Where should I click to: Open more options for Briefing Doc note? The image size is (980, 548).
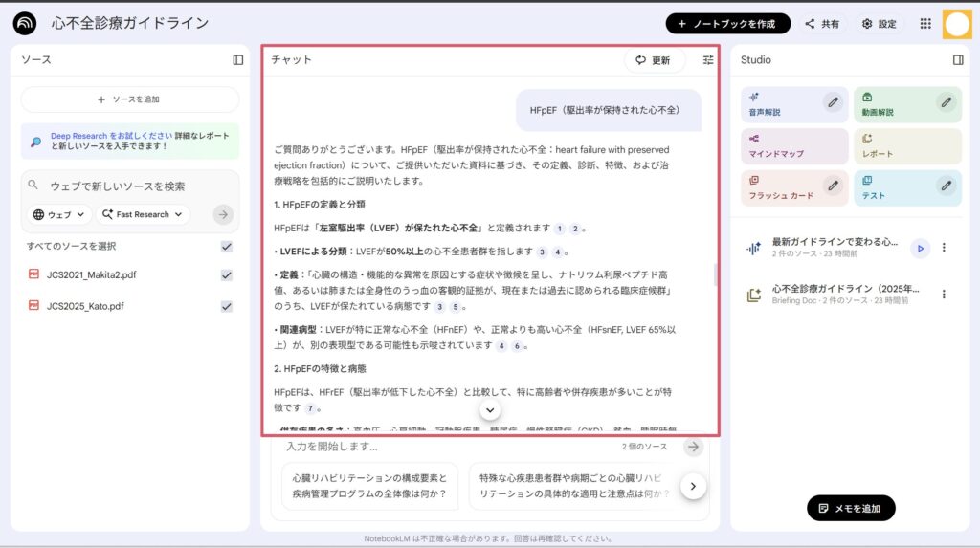(944, 294)
